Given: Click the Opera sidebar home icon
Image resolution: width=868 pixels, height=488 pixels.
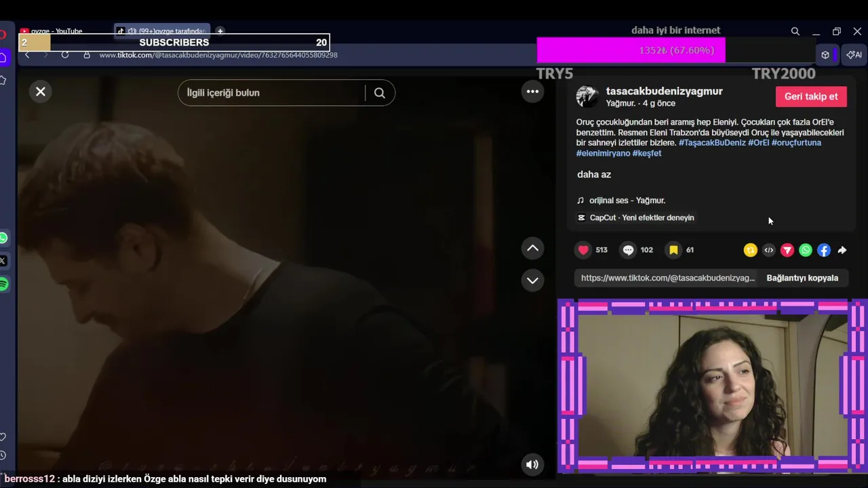Looking at the screenshot, I should pos(3,58).
